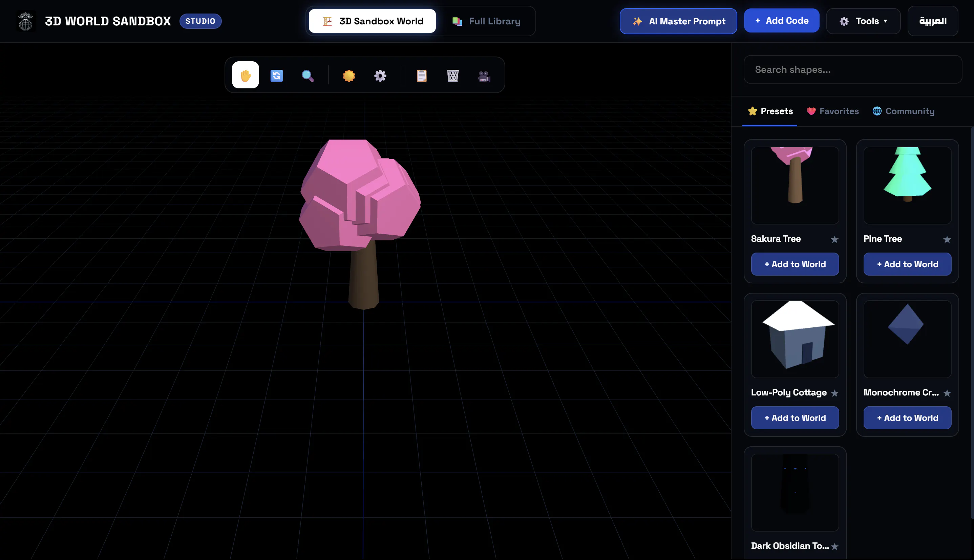This screenshot has height=560, width=974.
Task: Open the sun lighting settings
Action: click(x=349, y=76)
